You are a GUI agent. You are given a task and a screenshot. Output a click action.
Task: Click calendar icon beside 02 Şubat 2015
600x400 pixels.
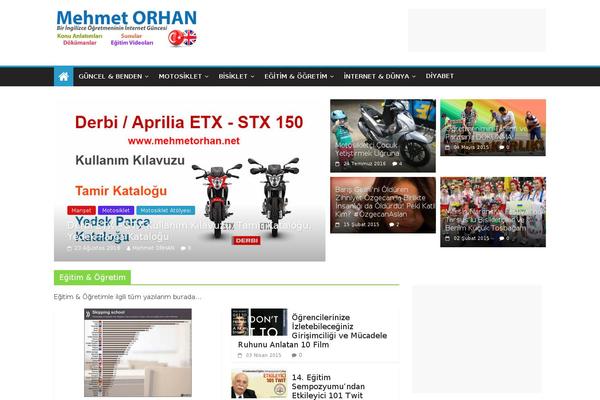pyautogui.click(x=447, y=238)
